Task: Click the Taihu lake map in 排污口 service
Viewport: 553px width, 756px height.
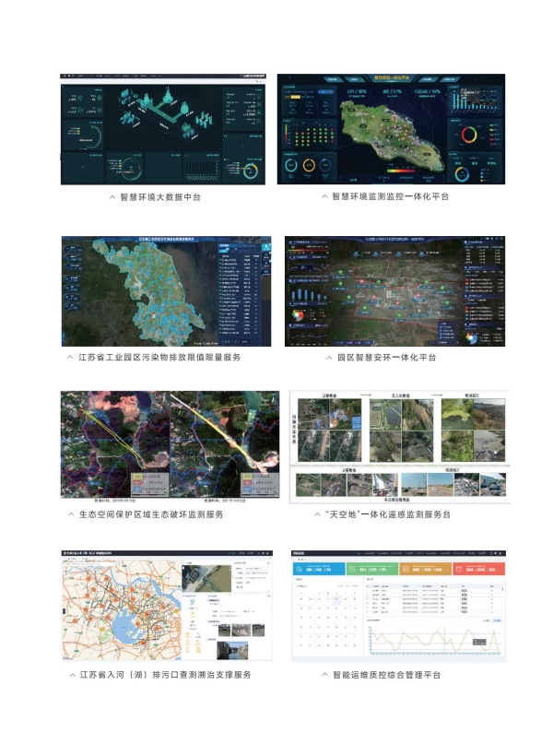Action: 122,610
